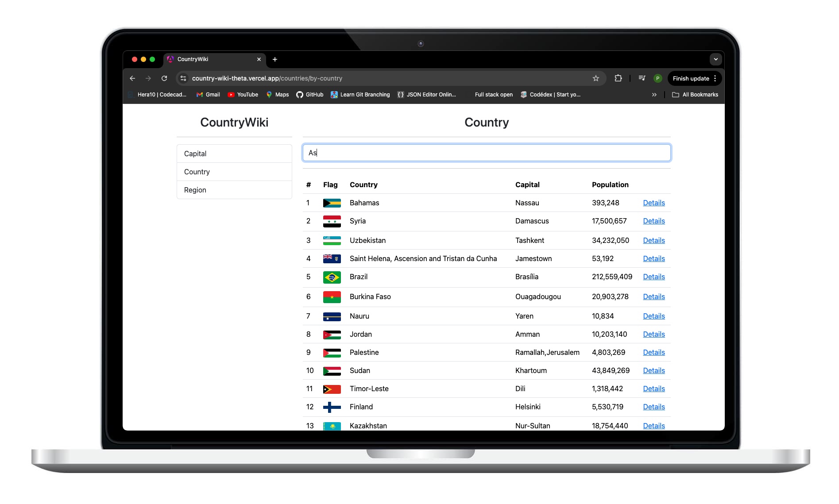Click the Burkina Faso flag image
This screenshot has width=839, height=504.
pyautogui.click(x=332, y=297)
